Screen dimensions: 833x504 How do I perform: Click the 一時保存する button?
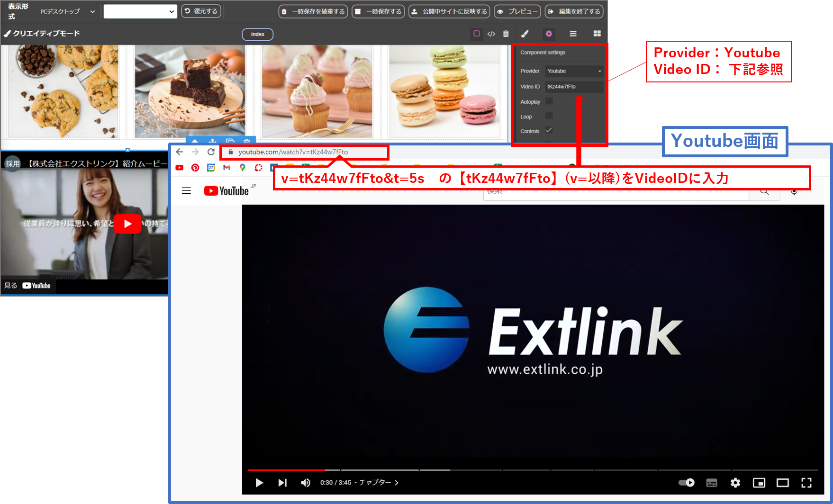pos(378,11)
